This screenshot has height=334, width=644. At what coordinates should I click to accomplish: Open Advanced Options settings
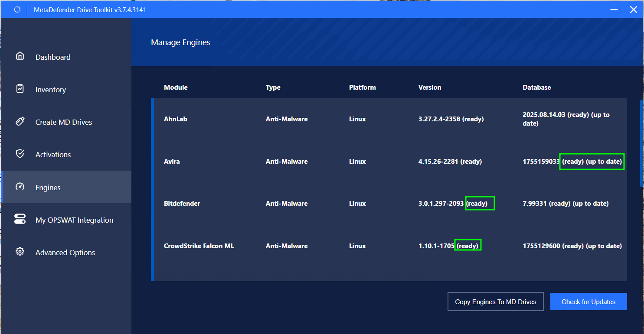click(66, 253)
